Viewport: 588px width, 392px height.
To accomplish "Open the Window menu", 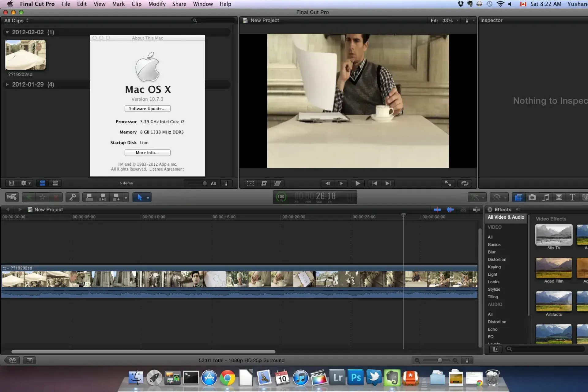I will (203, 4).
